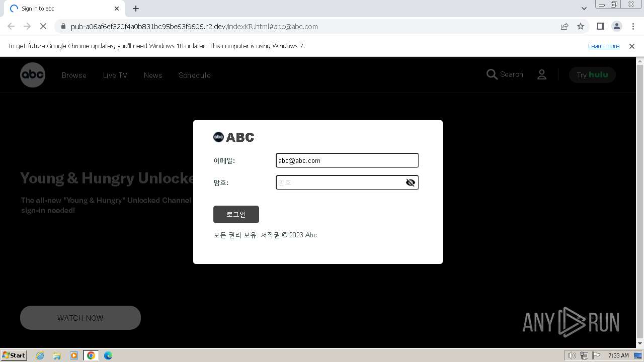Click the Try hulu button
Image resolution: width=644 pixels, height=362 pixels.
click(x=592, y=75)
